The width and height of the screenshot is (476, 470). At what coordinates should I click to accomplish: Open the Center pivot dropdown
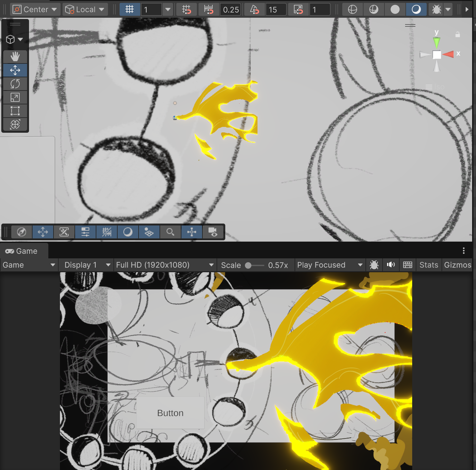34,10
